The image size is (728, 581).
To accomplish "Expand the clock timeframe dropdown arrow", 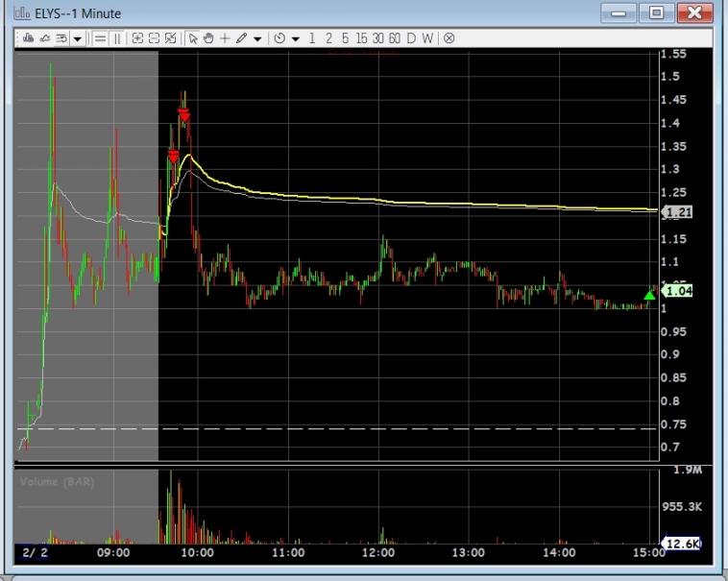I will click(296, 38).
